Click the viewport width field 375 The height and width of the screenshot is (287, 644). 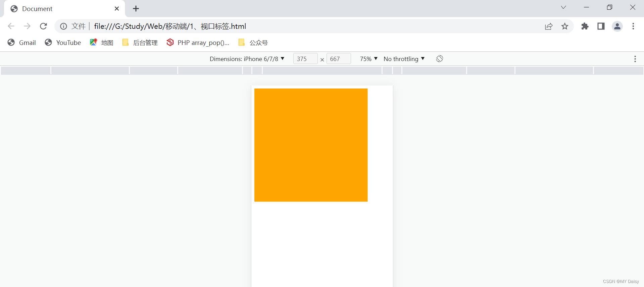pyautogui.click(x=305, y=59)
